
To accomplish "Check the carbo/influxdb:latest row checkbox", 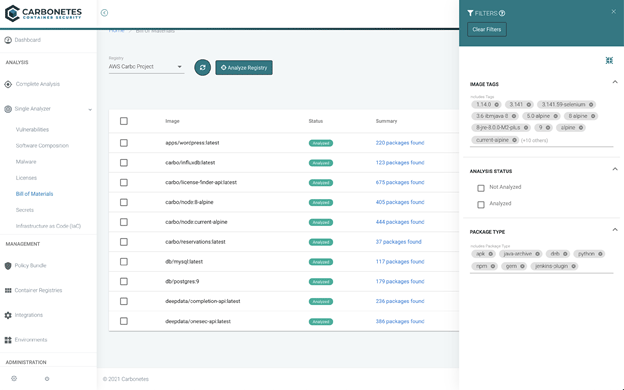I will pos(124,163).
